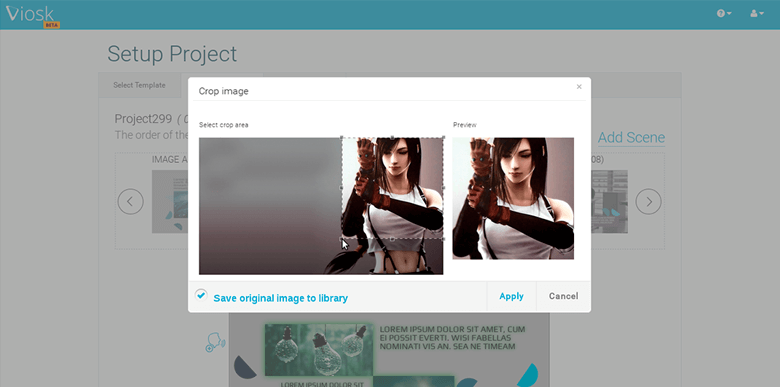Click the voice-over head icon beside the scene
This screenshot has width=780, height=387.
[x=215, y=343]
